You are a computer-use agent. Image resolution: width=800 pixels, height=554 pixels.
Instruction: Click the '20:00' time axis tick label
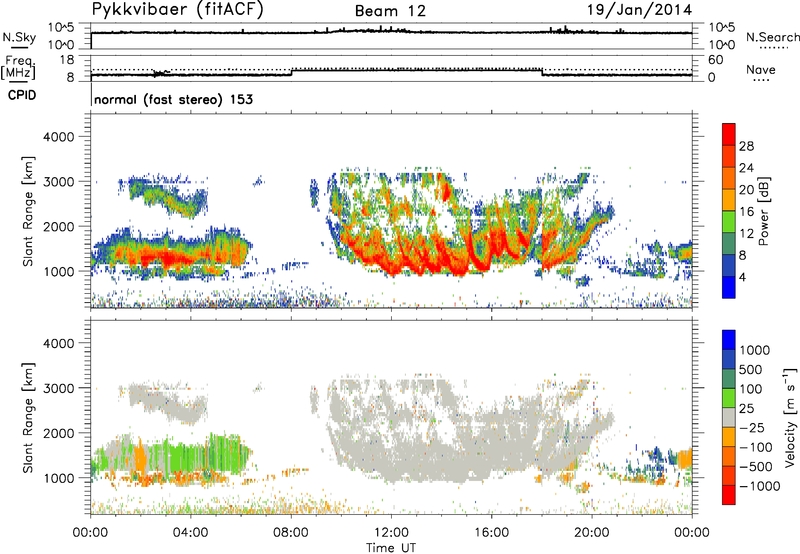[592, 533]
